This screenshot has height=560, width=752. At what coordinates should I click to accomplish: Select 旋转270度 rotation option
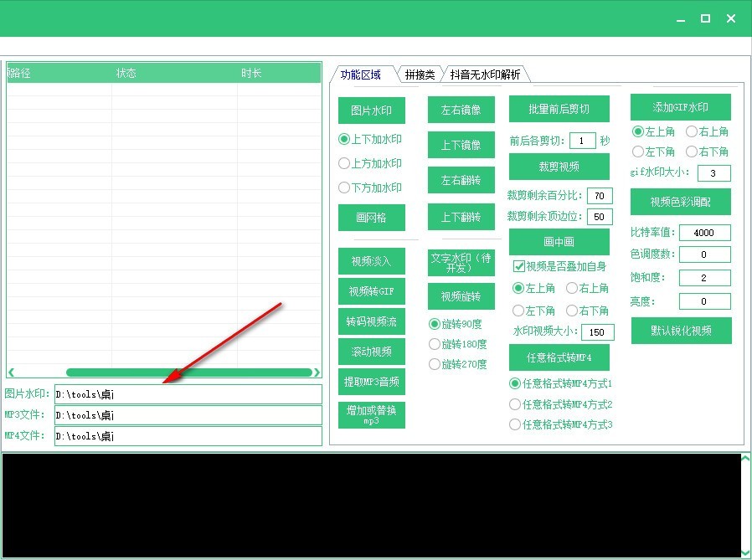[457, 364]
